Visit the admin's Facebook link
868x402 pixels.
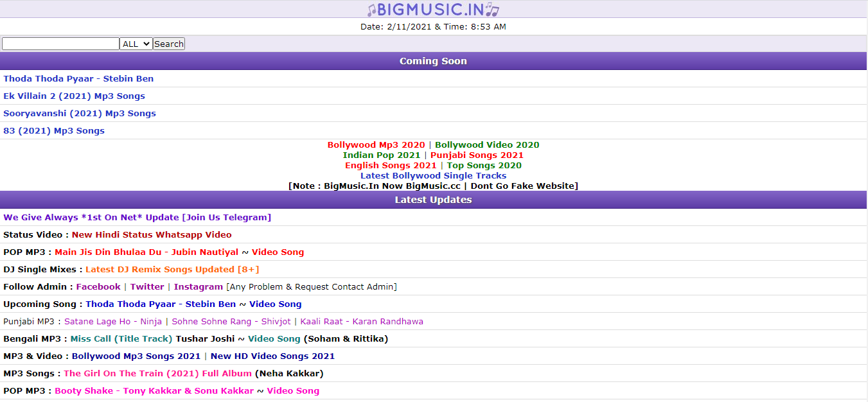(98, 287)
